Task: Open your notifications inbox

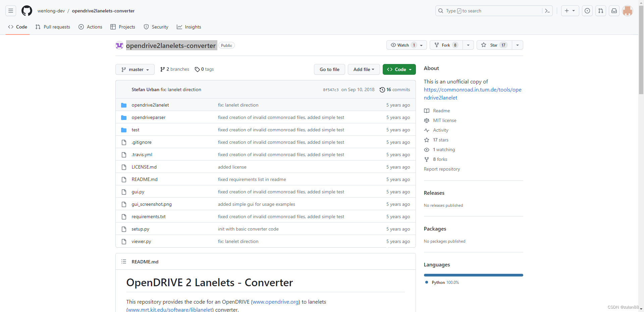Action: [614, 11]
